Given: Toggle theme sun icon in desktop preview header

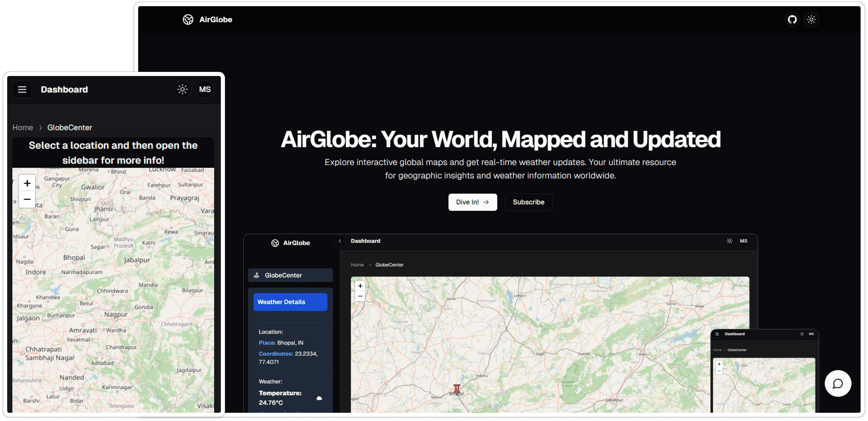Looking at the screenshot, I should [729, 241].
